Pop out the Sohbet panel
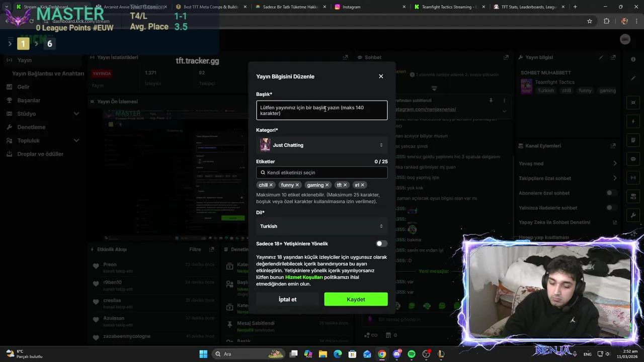Screen dimensions: 644x362 [x=506, y=57]
